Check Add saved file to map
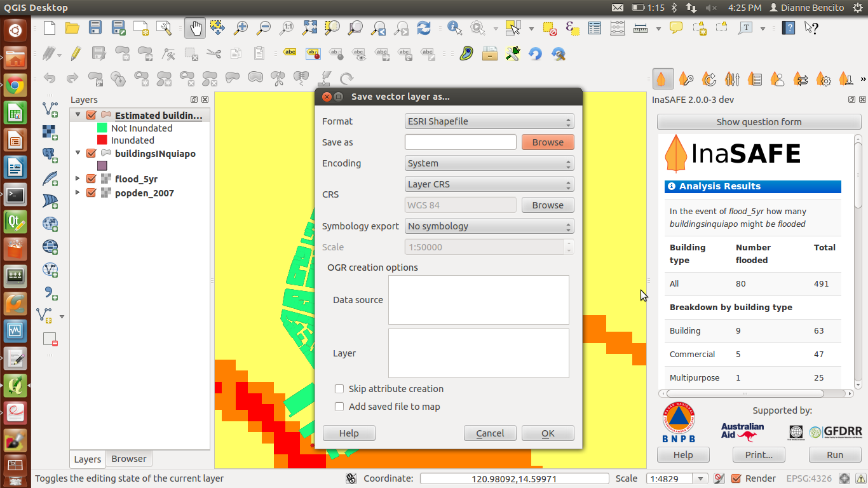Image resolution: width=868 pixels, height=488 pixels. [339, 407]
